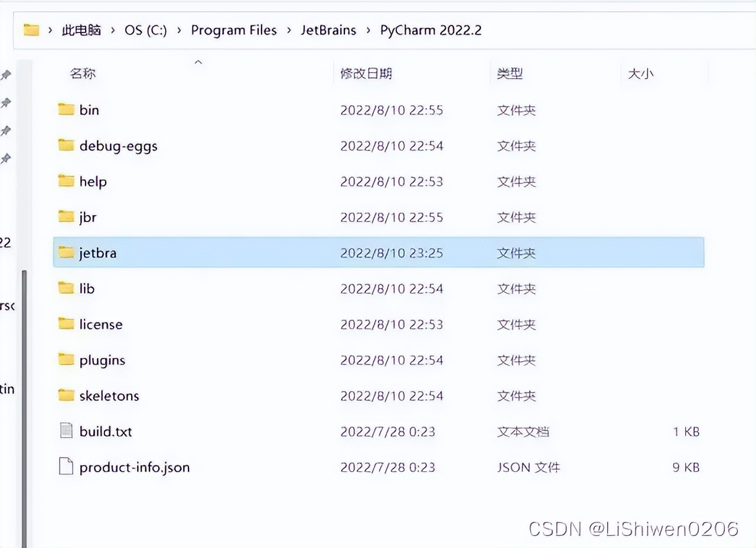Click the modified date of the lib folder
Viewport: 756px width, 548px height.
(x=392, y=289)
